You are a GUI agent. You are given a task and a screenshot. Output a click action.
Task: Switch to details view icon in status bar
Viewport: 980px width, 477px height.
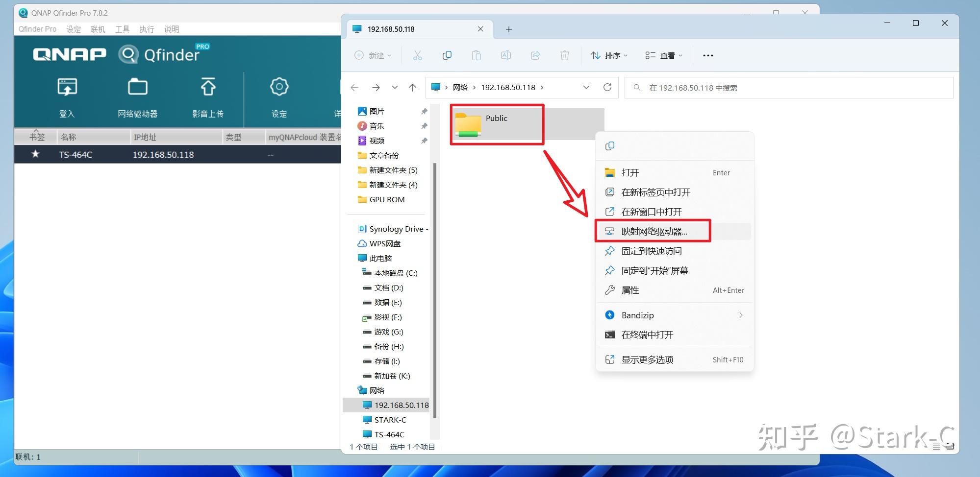click(936, 447)
